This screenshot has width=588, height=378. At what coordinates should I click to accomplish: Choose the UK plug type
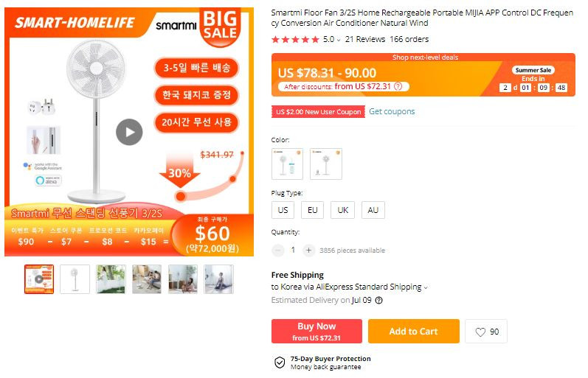click(x=343, y=210)
